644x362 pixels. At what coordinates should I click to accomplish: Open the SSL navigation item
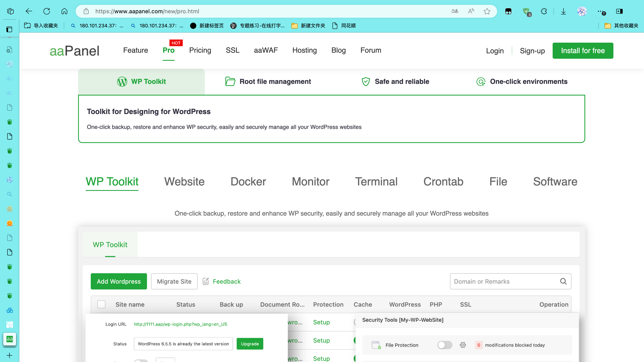[x=232, y=50]
